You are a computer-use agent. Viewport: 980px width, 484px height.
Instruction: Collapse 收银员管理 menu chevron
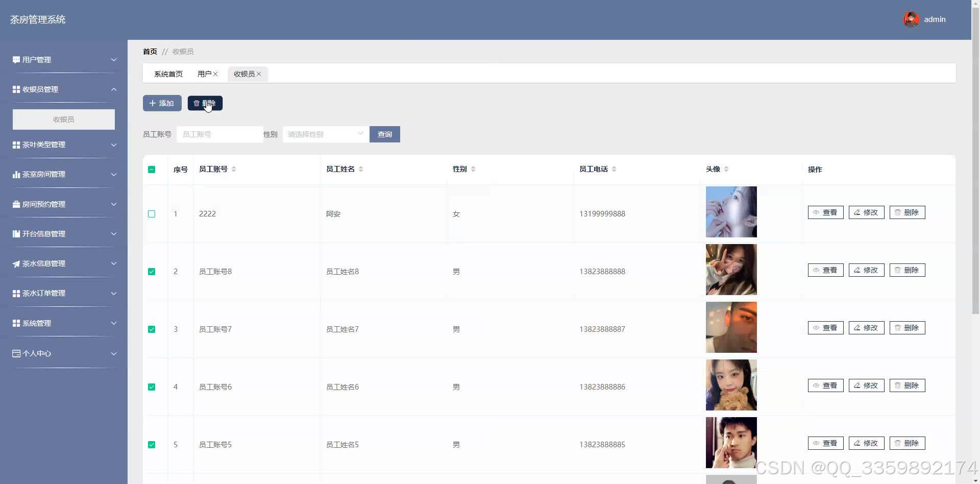[114, 89]
